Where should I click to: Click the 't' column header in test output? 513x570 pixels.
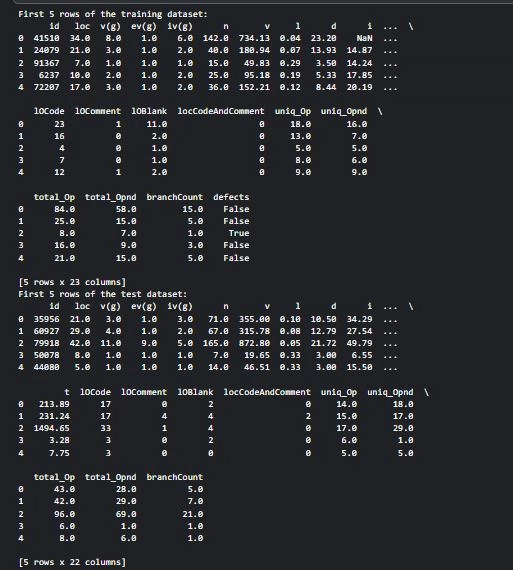67,392
